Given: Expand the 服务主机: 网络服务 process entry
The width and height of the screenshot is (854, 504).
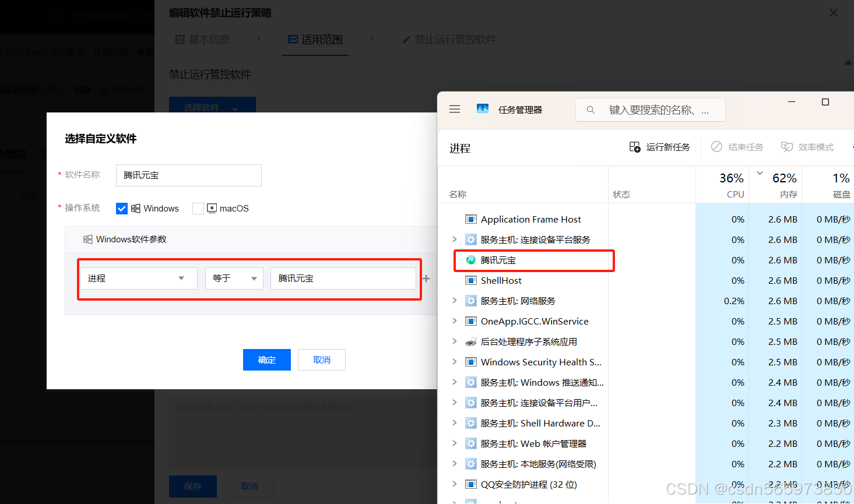Looking at the screenshot, I should click(x=456, y=301).
